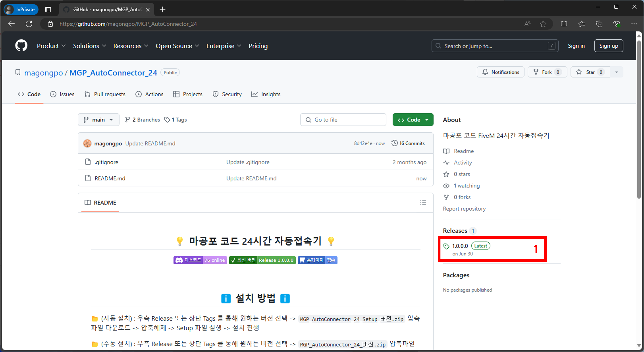Viewport: 644px width, 352px height.
Task: Click the Sign in link
Action: (576, 46)
